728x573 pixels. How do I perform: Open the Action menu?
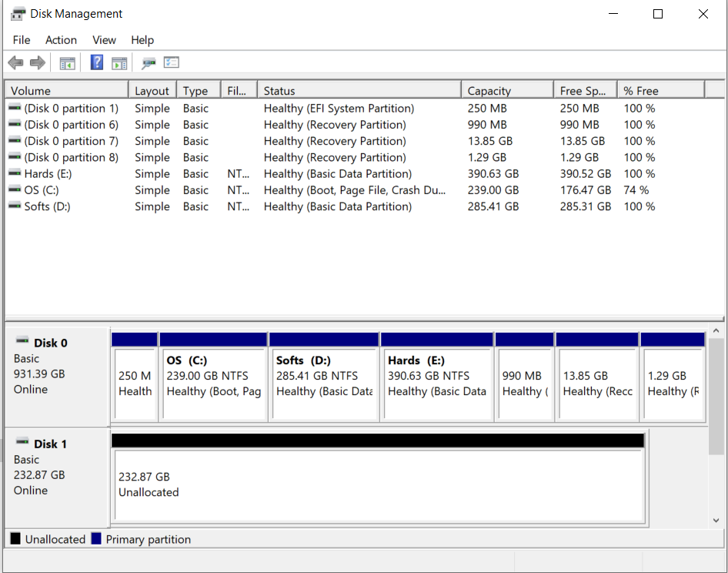coord(61,40)
